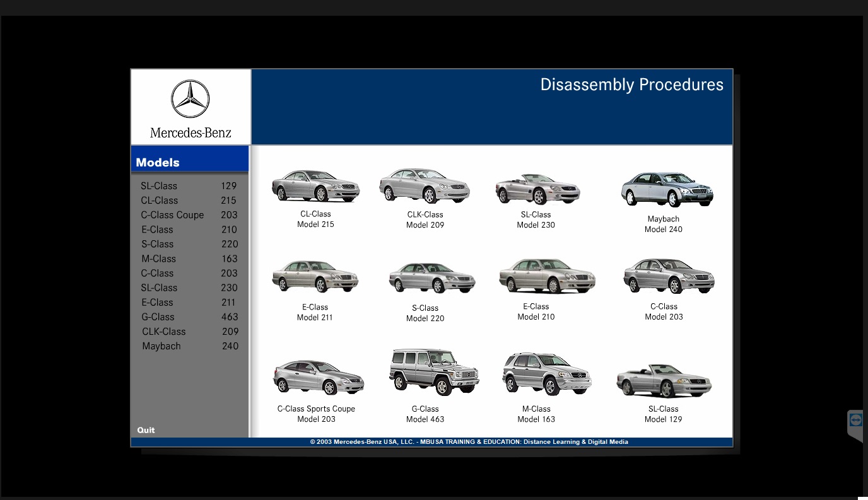Select SL-Class 230 in the Models list

[x=189, y=288]
